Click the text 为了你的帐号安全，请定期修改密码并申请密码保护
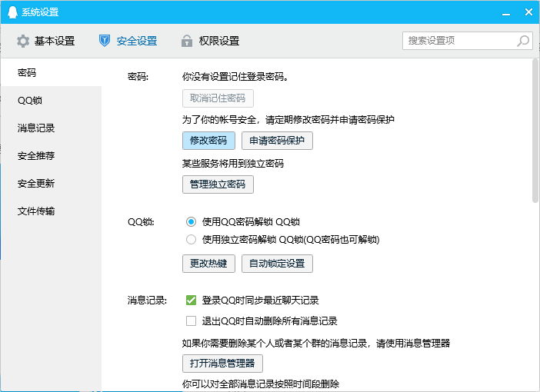Image resolution: width=540 pixels, height=392 pixels. point(288,119)
